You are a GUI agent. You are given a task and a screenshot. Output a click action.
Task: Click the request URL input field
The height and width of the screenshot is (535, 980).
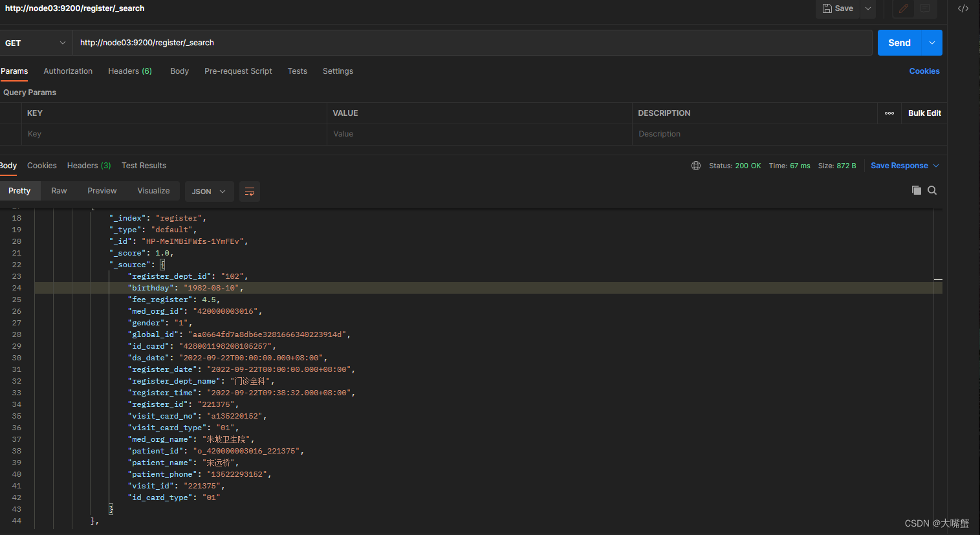(x=472, y=43)
